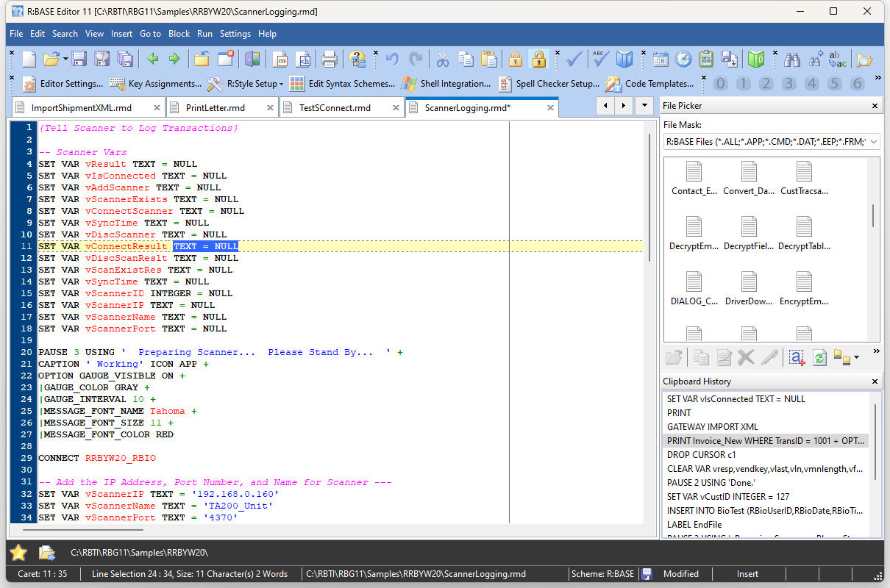
Task: Select the EncryptEm... file in File Picker
Action: (804, 289)
